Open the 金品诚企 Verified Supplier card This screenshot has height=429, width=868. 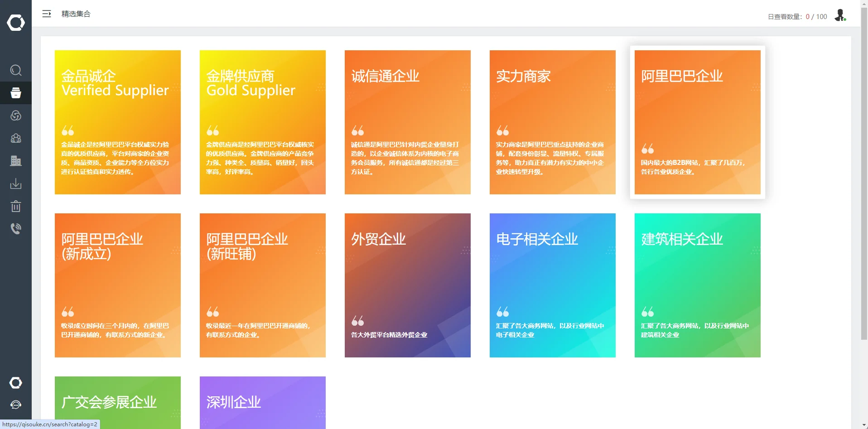[x=118, y=122]
